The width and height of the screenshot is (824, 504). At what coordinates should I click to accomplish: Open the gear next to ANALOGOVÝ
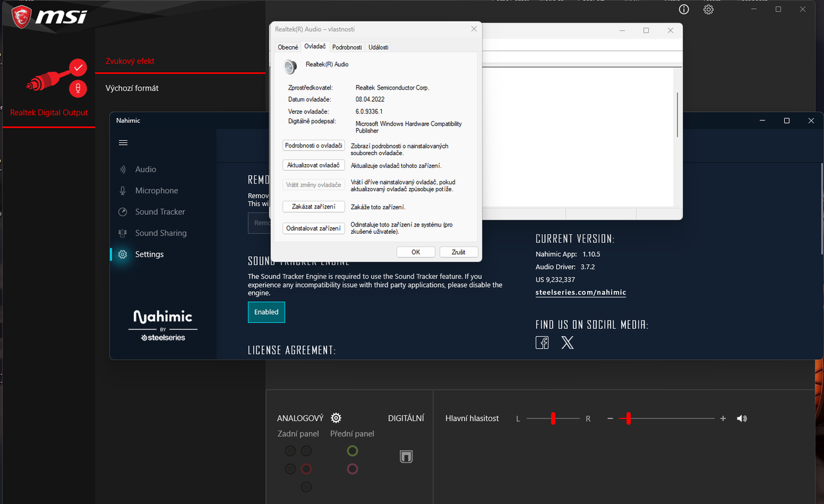pyautogui.click(x=336, y=418)
